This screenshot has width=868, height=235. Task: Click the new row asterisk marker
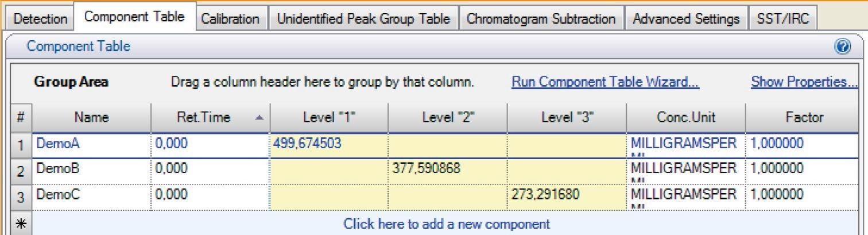point(20,224)
